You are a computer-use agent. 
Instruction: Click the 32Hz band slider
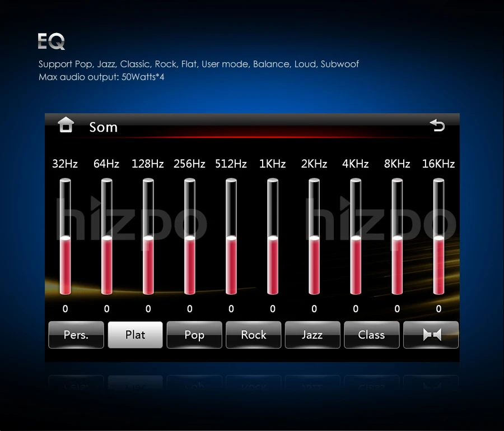pos(66,237)
